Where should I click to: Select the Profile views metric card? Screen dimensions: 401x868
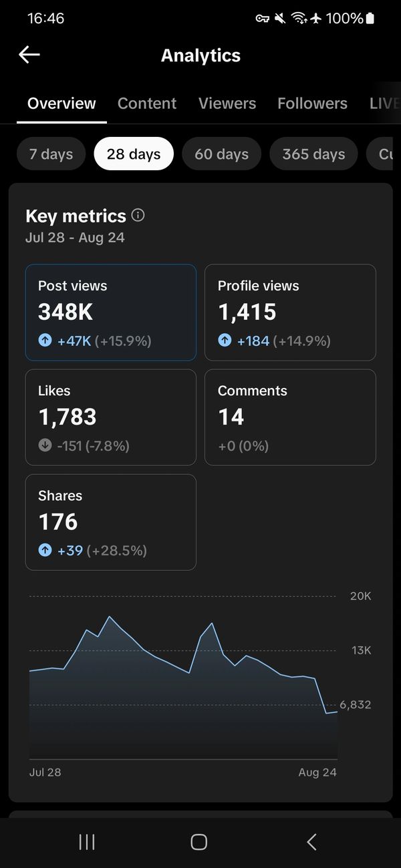(x=290, y=312)
